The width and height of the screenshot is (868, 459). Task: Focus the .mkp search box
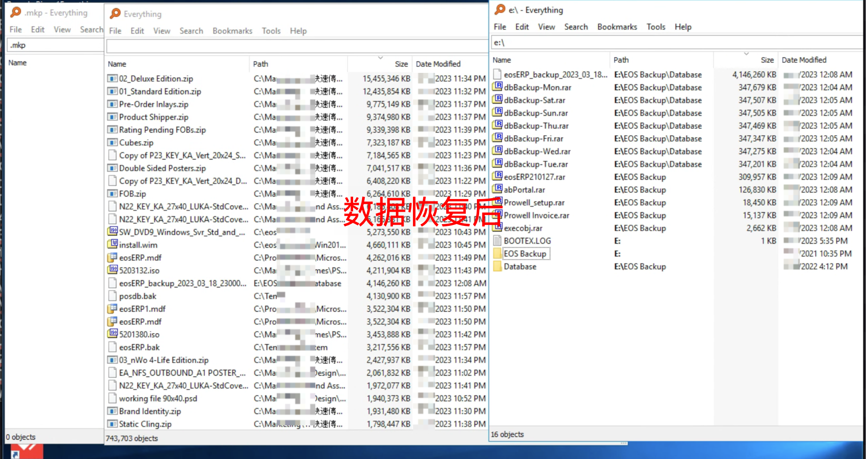tap(55, 45)
